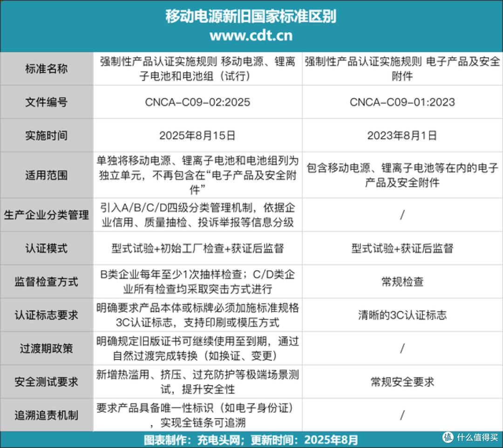
Task: Click the cell 新增热滥用、挤压、过充防护
Action: click(x=197, y=381)
